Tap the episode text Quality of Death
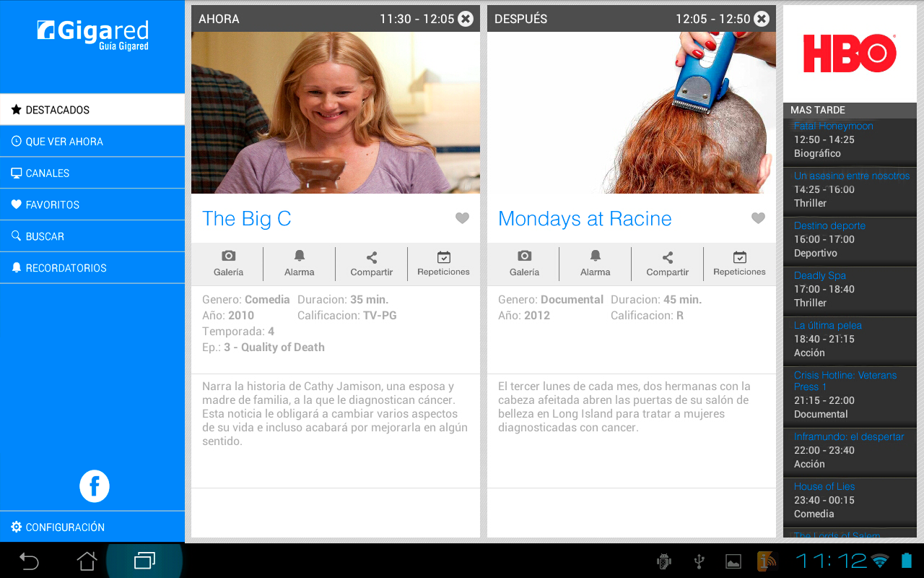 (283, 348)
